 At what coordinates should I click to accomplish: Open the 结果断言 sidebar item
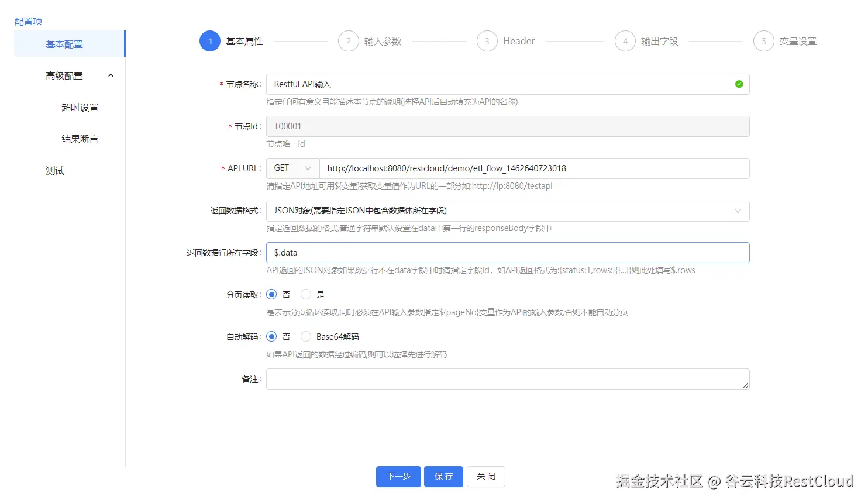point(80,139)
